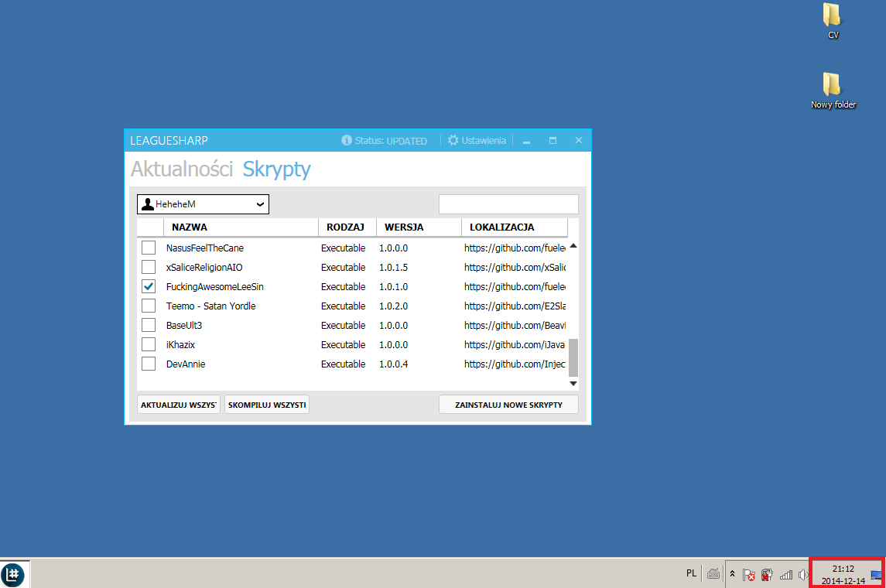The height and width of the screenshot is (588, 886).
Task: Click the github.com/Injec location cell
Action: click(515, 364)
